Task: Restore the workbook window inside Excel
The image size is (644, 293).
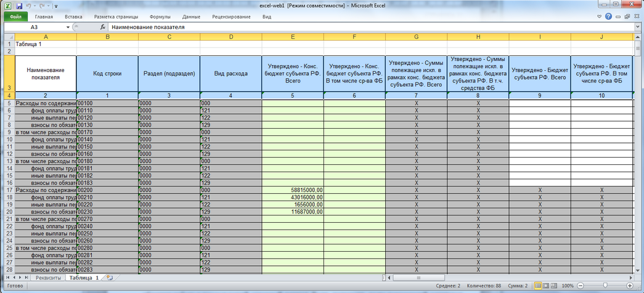Action: pyautogui.click(x=627, y=17)
